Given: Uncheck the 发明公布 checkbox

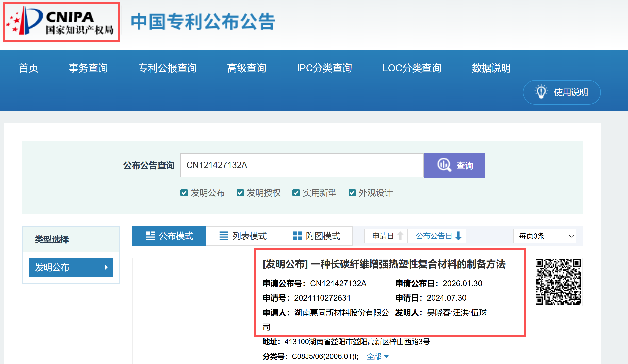Looking at the screenshot, I should click(184, 193).
